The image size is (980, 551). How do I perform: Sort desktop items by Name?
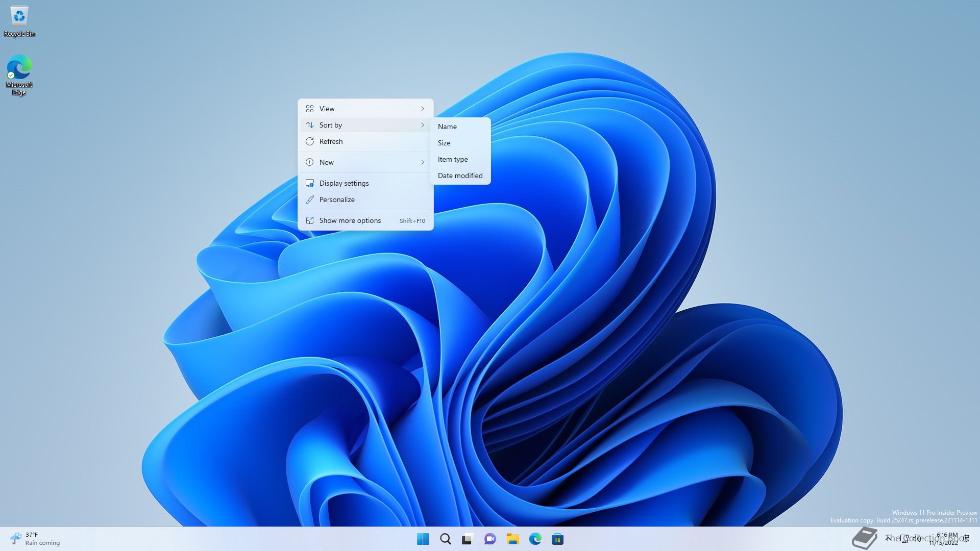(x=460, y=127)
